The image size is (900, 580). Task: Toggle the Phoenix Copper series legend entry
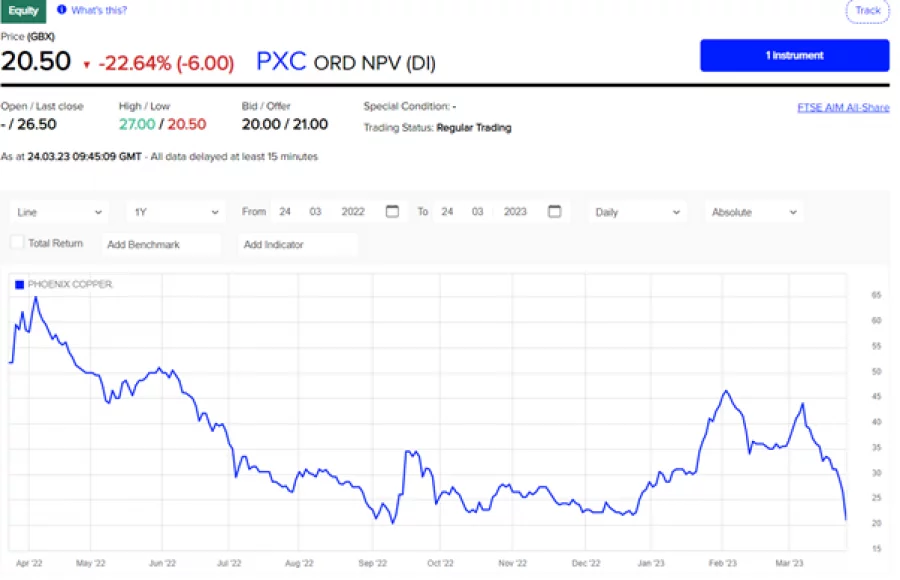[x=63, y=284]
